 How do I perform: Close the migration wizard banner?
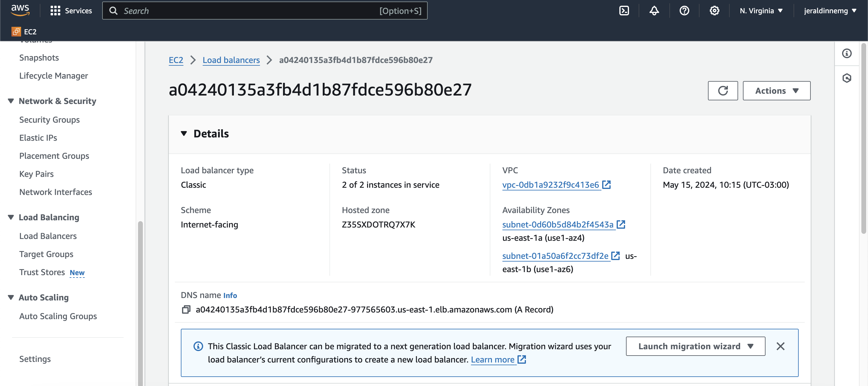point(781,346)
